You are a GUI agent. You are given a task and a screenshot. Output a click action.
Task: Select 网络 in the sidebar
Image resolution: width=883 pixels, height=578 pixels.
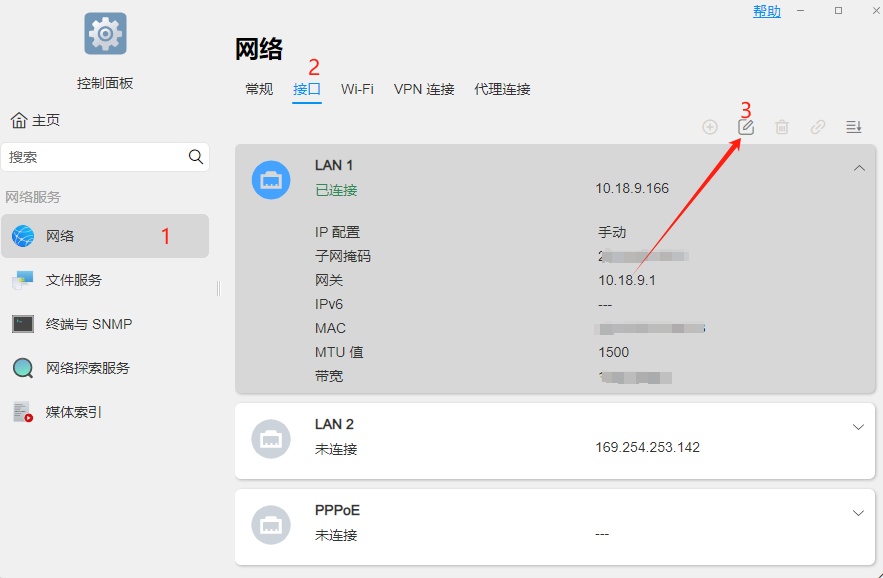pyautogui.click(x=105, y=235)
